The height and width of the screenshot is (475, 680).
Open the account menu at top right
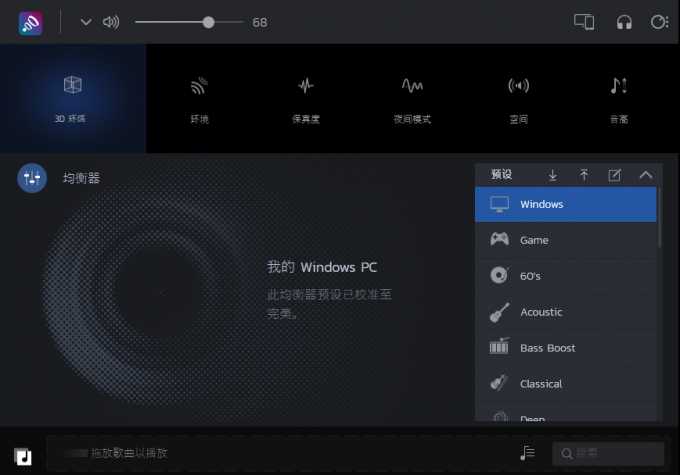tap(659, 22)
